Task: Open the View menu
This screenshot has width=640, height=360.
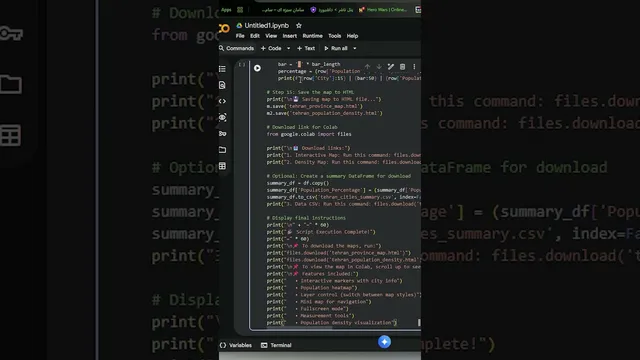Action: click(x=271, y=36)
